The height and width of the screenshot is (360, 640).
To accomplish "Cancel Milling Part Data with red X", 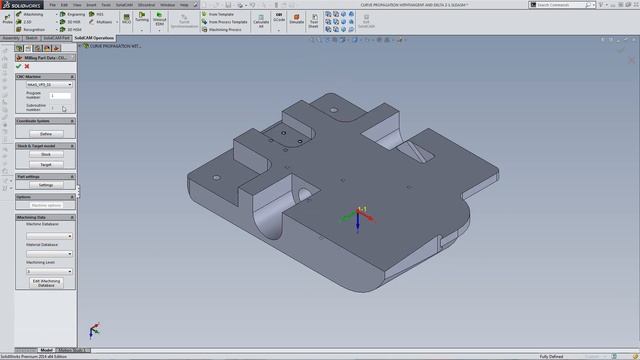I will [x=27, y=66].
